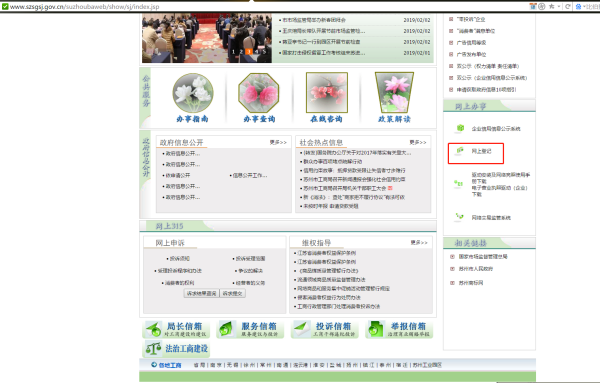This screenshot has width=600, height=383.
Task: Open the 省局 link in the footer
Action: [x=199, y=365]
